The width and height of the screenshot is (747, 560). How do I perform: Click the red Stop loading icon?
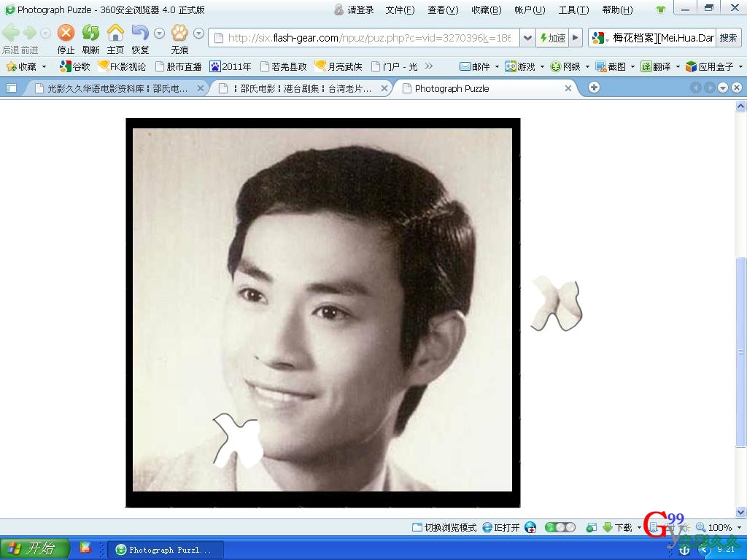tap(66, 33)
